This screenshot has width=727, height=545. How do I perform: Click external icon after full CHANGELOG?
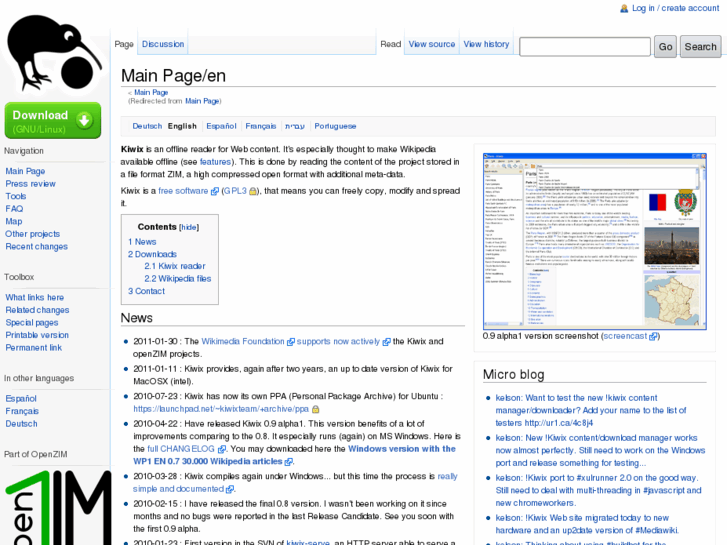click(222, 449)
